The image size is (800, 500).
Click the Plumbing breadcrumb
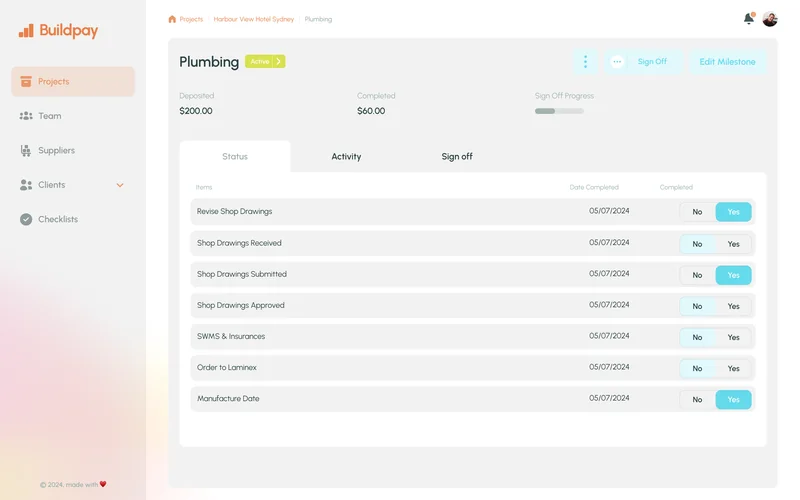pyautogui.click(x=318, y=19)
